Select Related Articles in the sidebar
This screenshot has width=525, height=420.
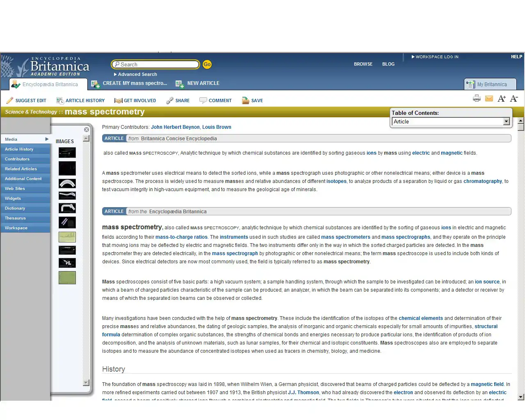[x=21, y=169]
